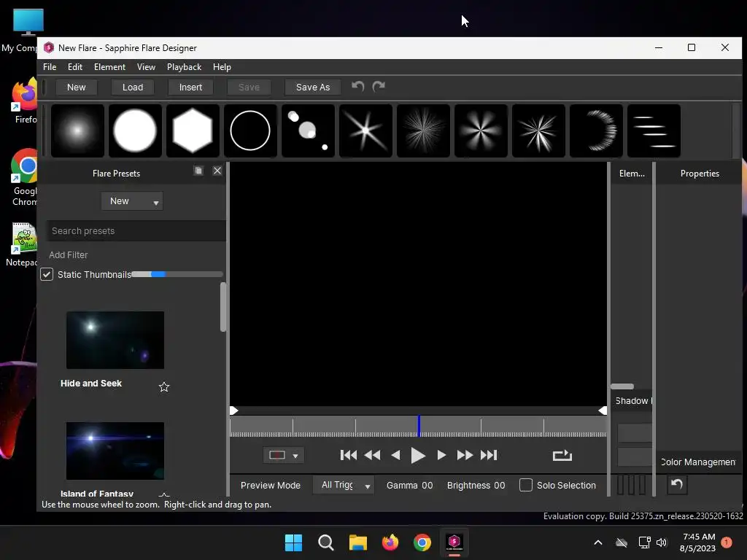
Task: Add the six-point star rays element
Action: pyautogui.click(x=366, y=131)
